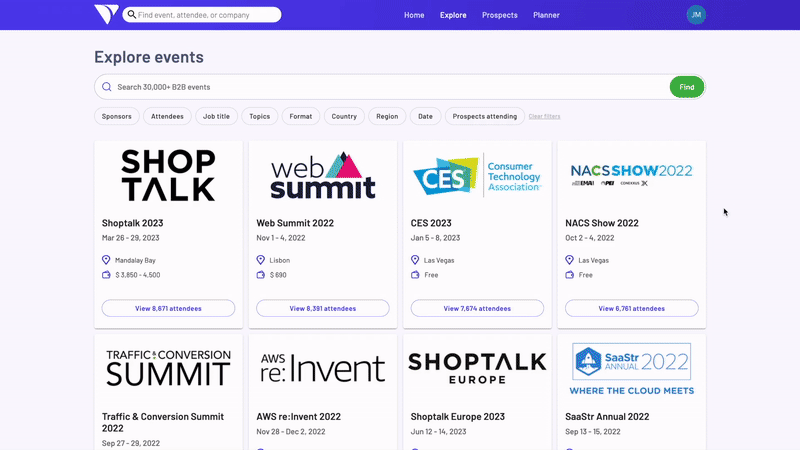Open the Country filter dropdown
The height and width of the screenshot is (450, 800).
(344, 116)
